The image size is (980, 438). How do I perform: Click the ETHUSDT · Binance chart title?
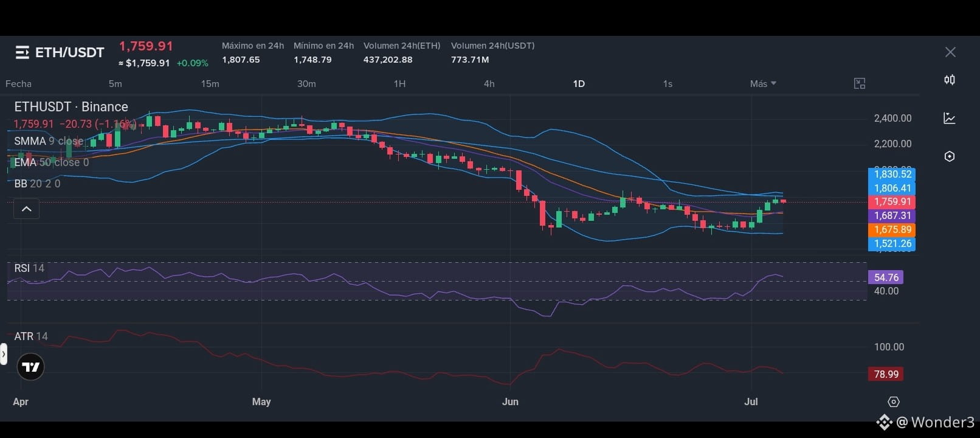point(71,107)
